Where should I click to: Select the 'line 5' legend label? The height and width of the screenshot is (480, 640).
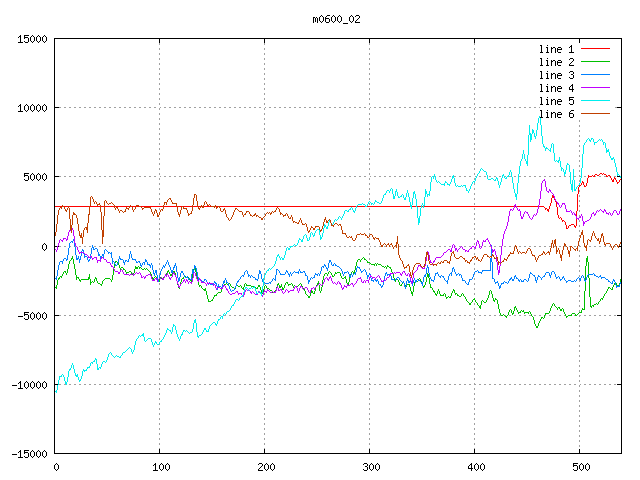[x=556, y=101]
